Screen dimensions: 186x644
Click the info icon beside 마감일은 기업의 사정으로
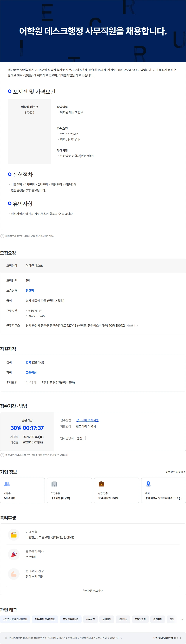(x=2, y=455)
